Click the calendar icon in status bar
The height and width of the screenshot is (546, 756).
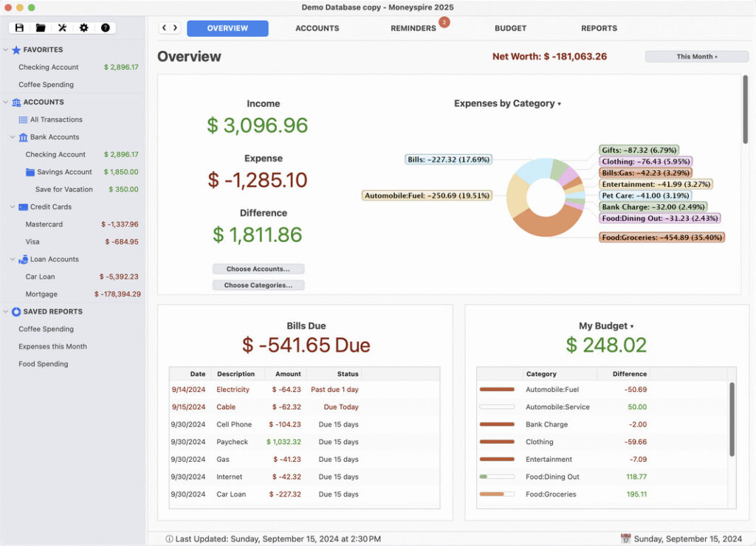point(625,539)
